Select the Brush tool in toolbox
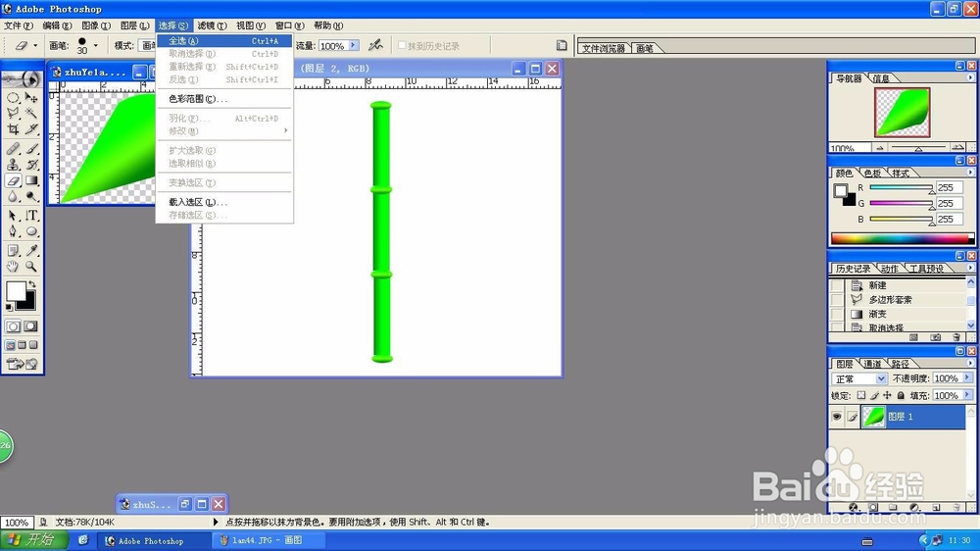 click(x=31, y=149)
